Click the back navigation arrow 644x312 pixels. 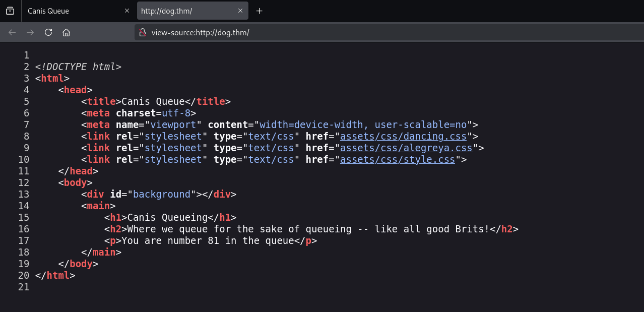(x=12, y=32)
